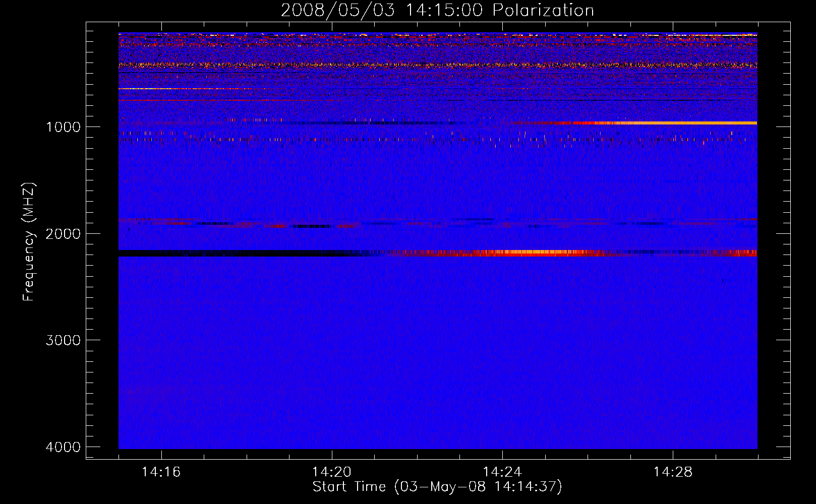Click the 3000 frequency tick label
The image size is (816, 504).
[64, 340]
